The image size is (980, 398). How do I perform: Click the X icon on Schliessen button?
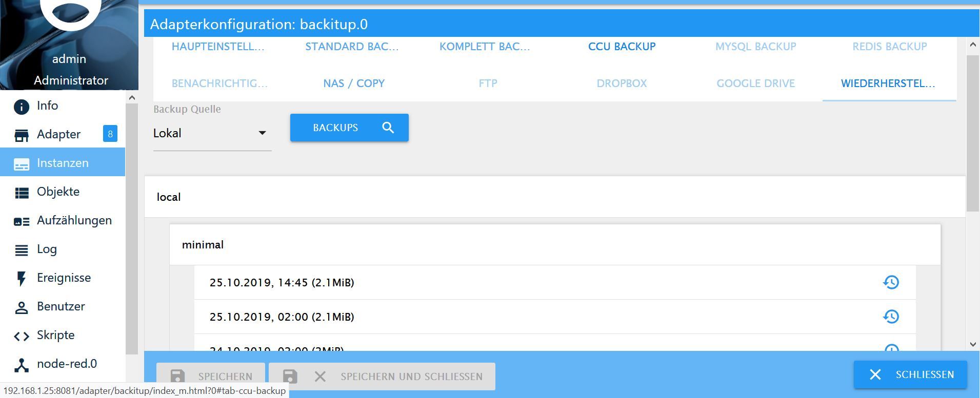(875, 374)
